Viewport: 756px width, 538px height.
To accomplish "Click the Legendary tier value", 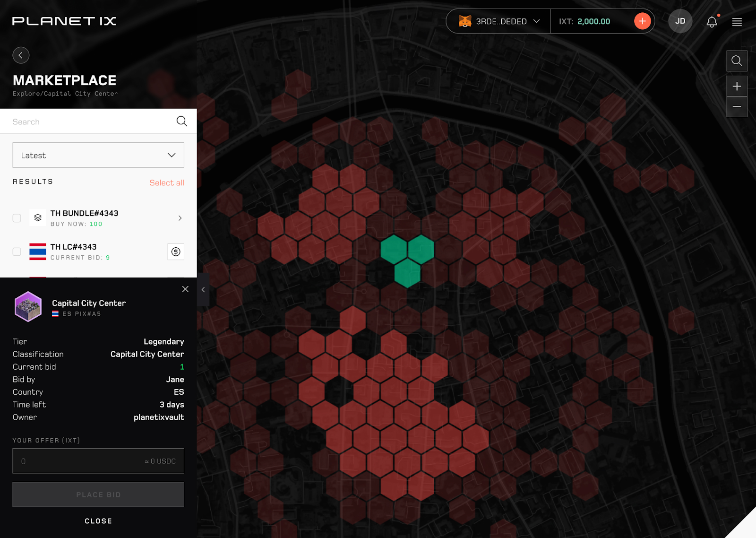I will (164, 341).
